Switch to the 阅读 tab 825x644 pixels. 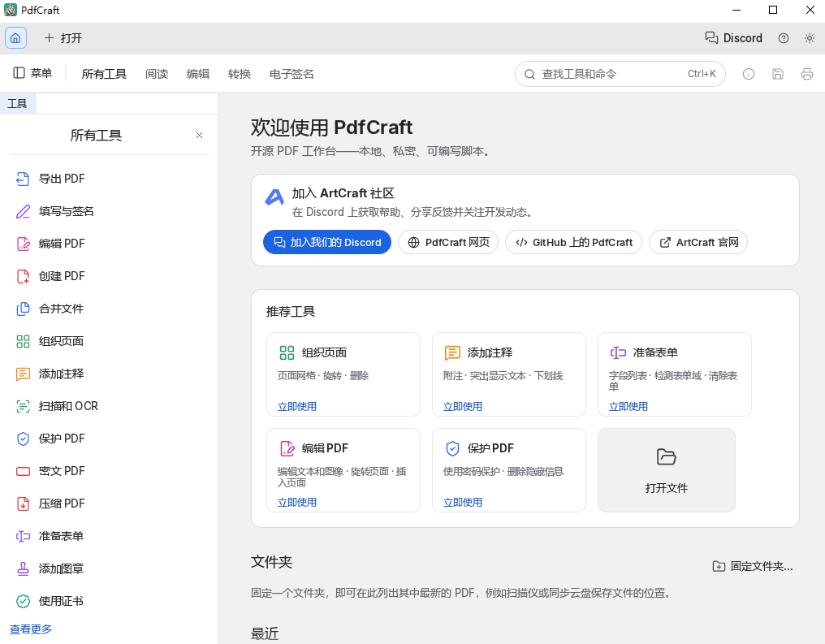pyautogui.click(x=157, y=74)
